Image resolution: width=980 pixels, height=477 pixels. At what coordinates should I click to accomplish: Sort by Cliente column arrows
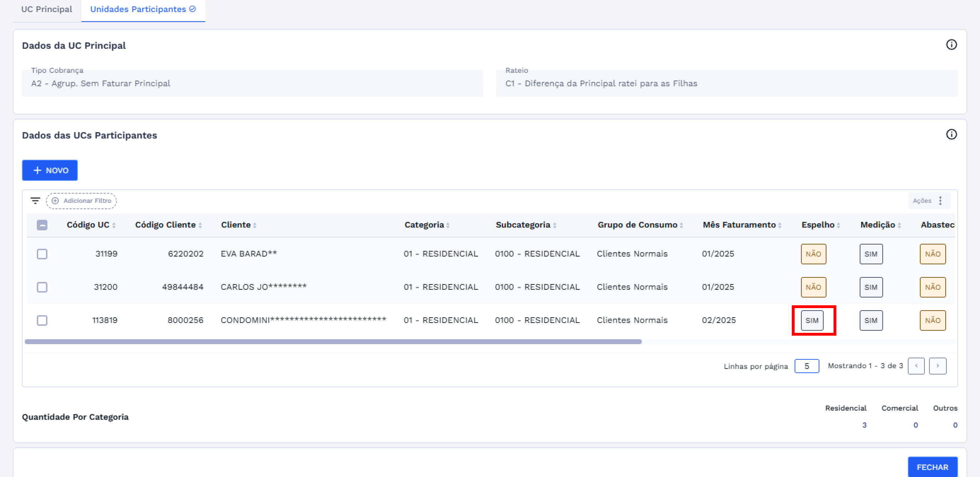click(x=254, y=225)
